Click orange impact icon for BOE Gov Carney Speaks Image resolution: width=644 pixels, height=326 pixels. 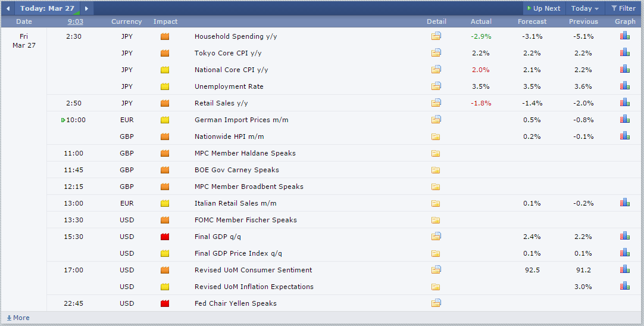click(x=165, y=170)
